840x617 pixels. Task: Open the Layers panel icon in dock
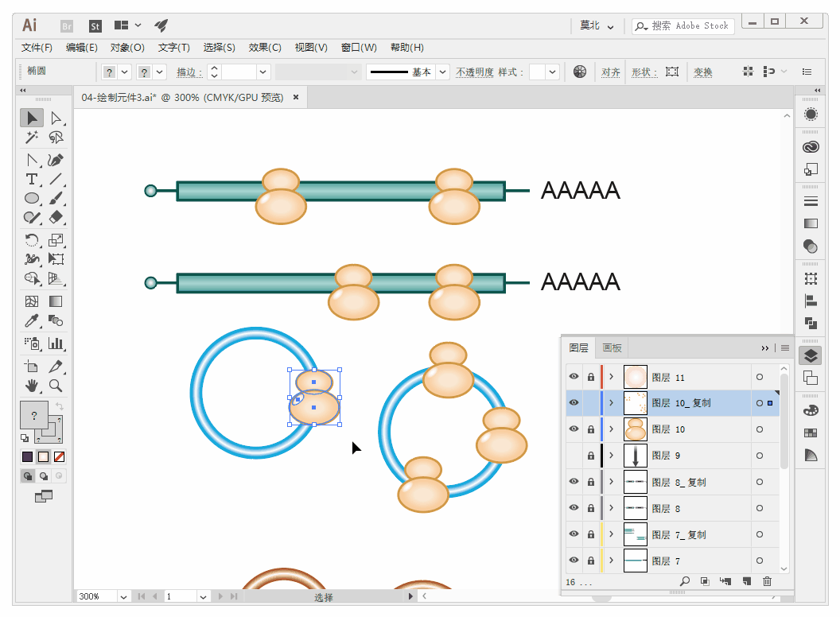(811, 355)
